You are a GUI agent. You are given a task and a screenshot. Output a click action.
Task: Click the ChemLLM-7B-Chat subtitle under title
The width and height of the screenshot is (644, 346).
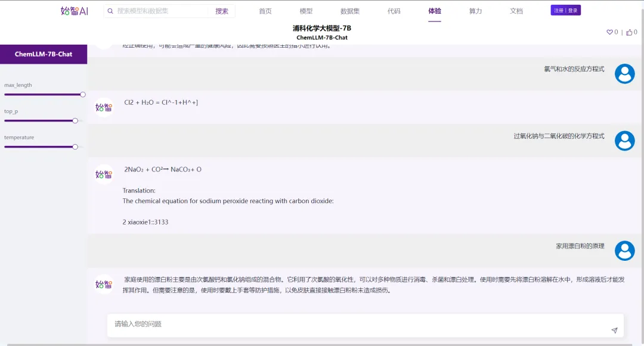pos(322,38)
